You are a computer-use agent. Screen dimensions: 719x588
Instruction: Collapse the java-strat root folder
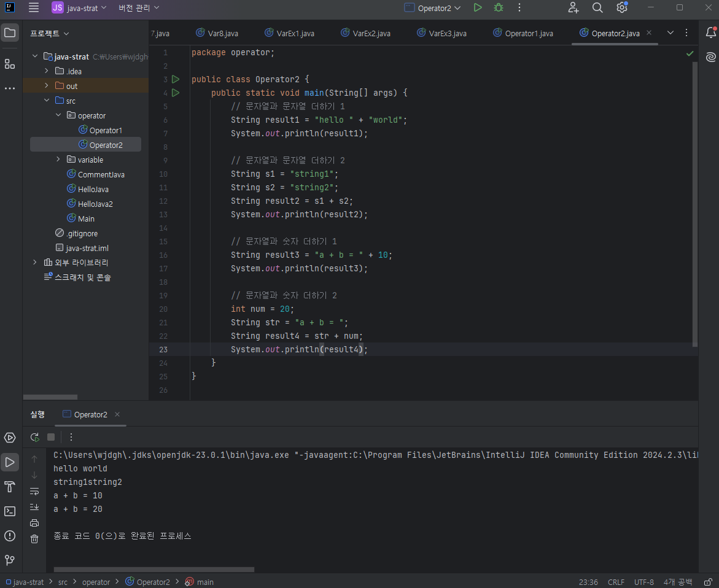tap(35, 56)
